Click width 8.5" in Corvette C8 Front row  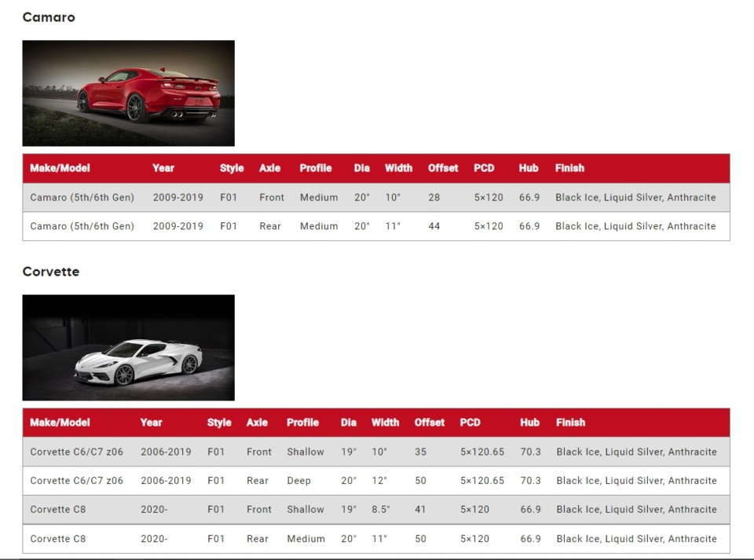click(x=381, y=510)
